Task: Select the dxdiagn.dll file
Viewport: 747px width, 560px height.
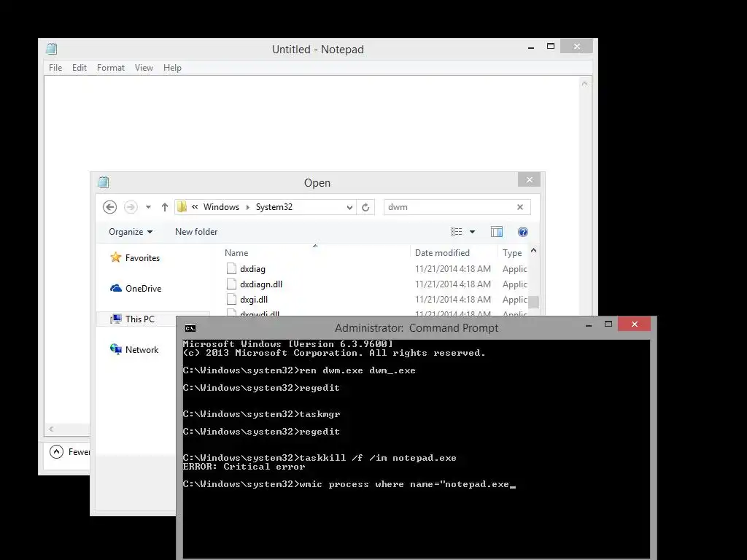Action: 261,284
